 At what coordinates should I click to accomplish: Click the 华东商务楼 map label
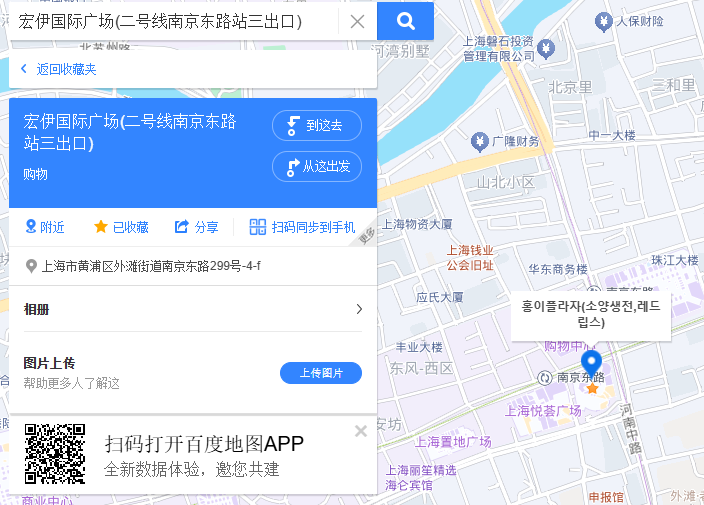point(558,269)
